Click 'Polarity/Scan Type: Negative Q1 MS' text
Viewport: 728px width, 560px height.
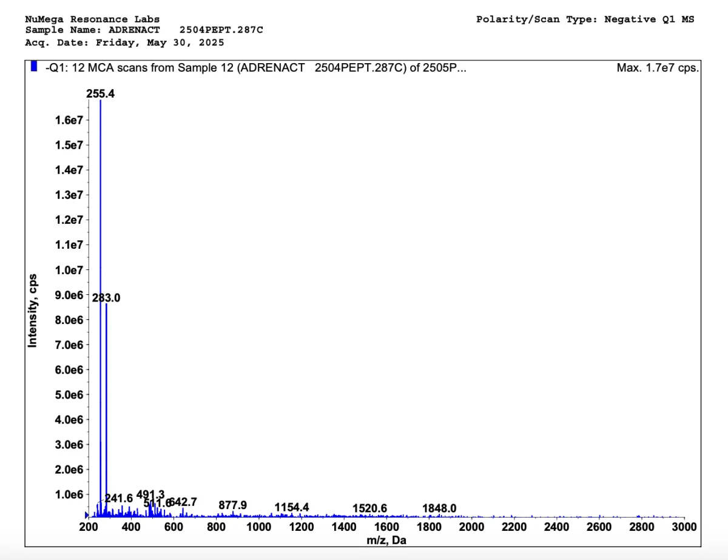click(585, 19)
